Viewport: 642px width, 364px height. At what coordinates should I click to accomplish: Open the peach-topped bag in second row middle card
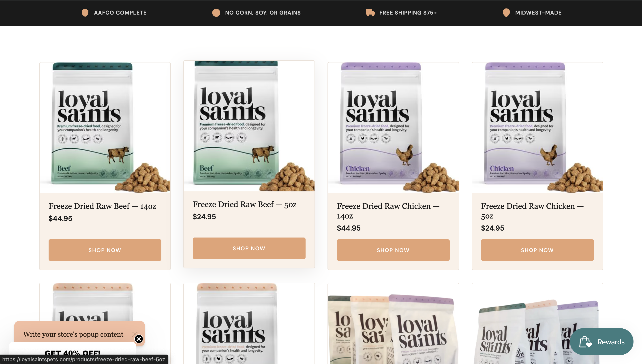249,323
